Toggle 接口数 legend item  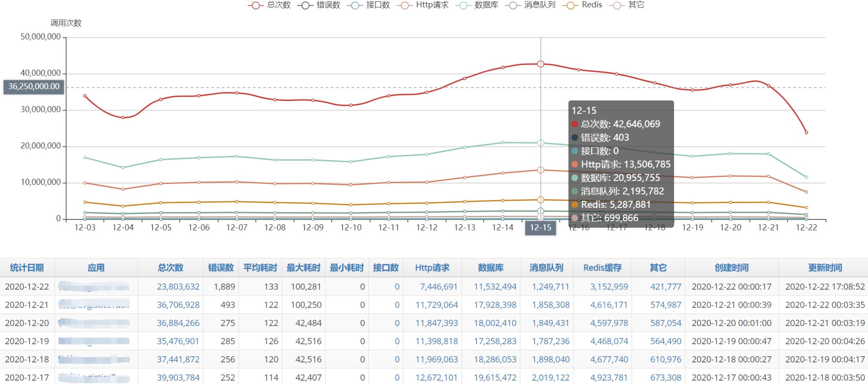coord(369,5)
